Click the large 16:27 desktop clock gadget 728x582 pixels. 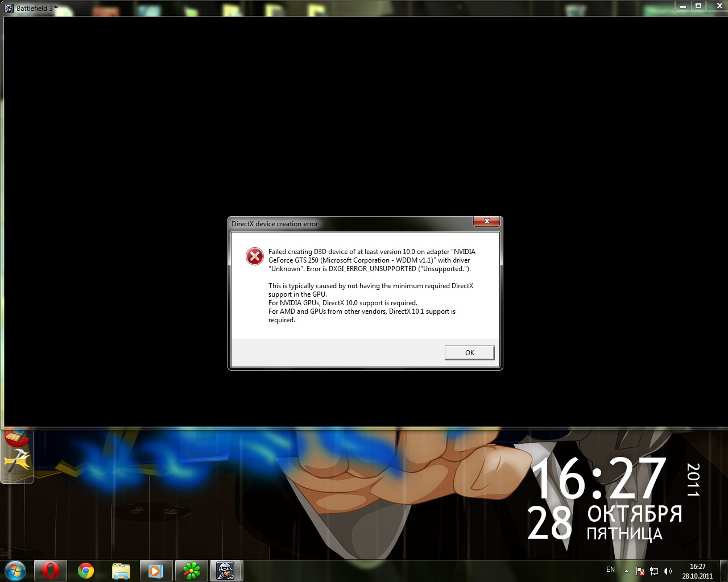coord(598,479)
